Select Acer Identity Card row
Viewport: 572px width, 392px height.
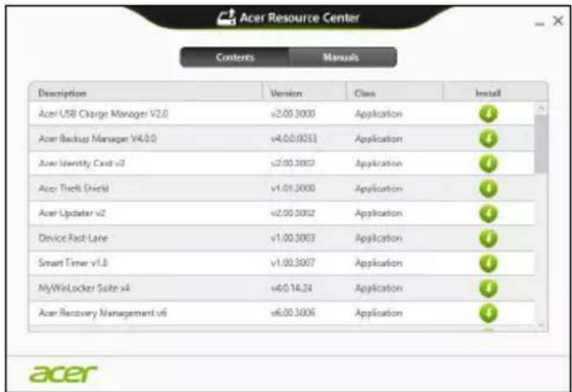282,164
